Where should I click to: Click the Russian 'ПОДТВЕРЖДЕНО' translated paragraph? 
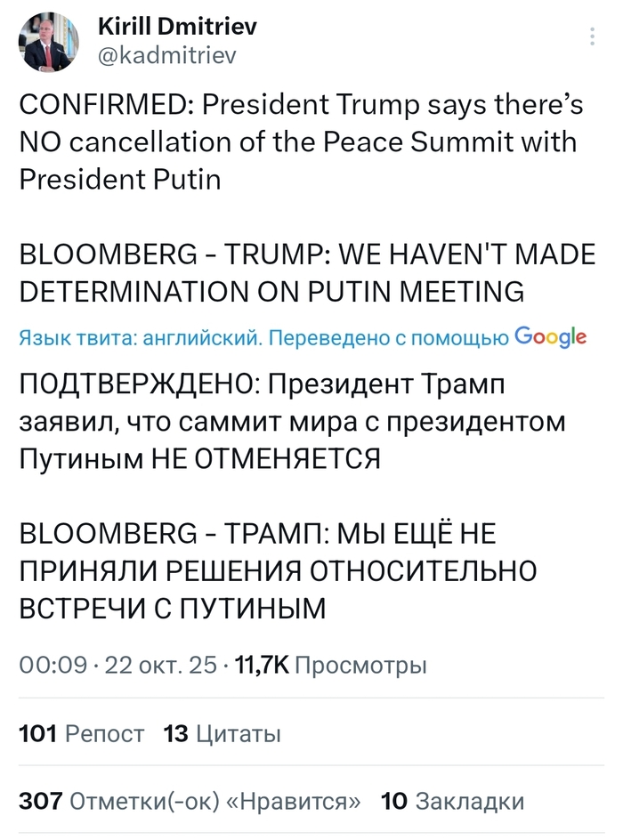[292, 422]
